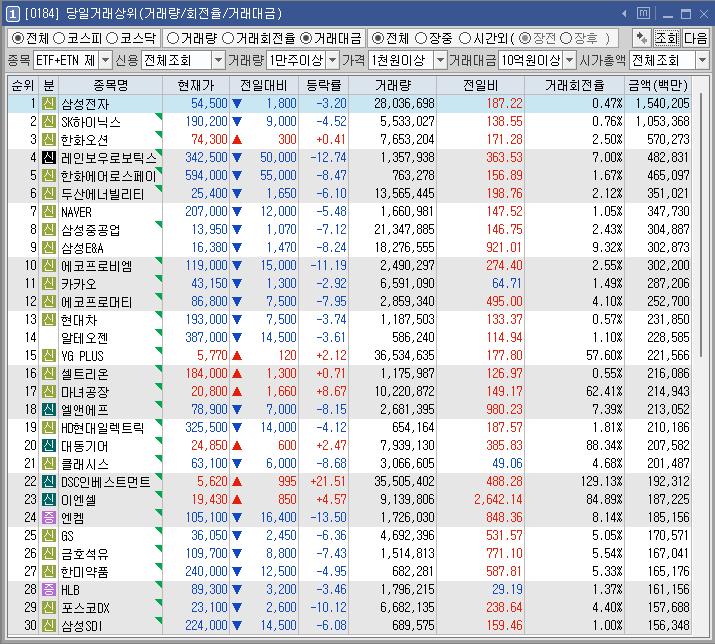Click amount 1,053,368 of SK하이닉스
The height and width of the screenshot is (644, 715).
[663, 121]
